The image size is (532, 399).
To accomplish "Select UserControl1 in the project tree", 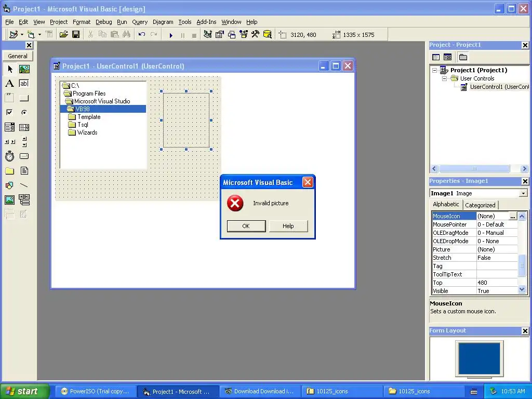I will coord(499,87).
